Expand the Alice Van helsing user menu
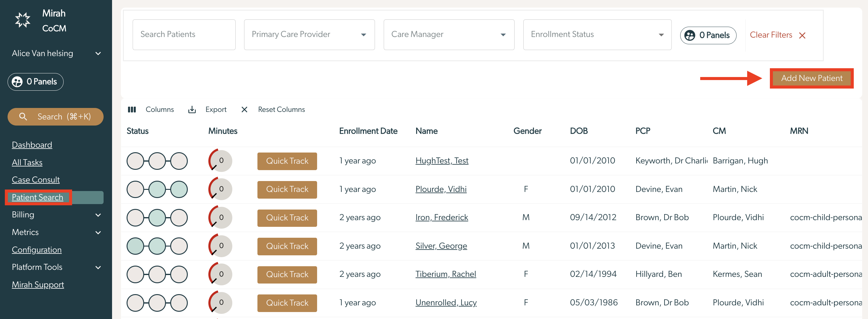868x319 pixels. pos(56,53)
